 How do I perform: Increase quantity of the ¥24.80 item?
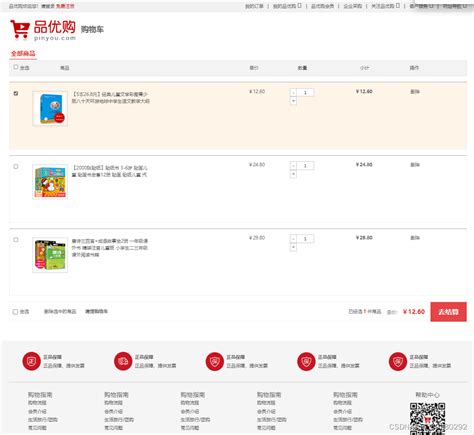coord(293,174)
